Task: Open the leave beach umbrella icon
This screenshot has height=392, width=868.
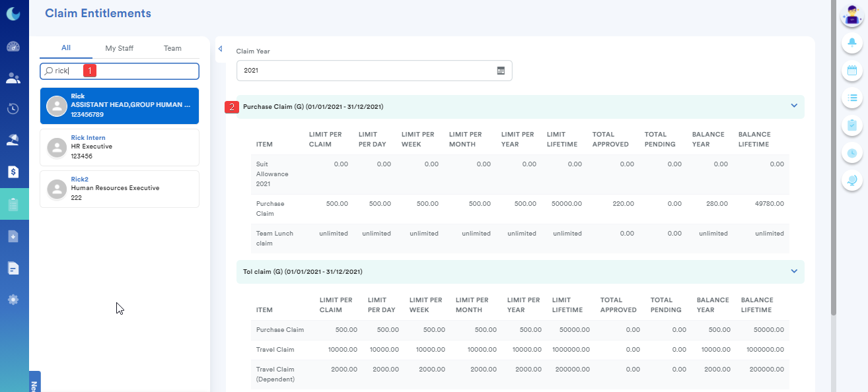Action: pos(13,139)
